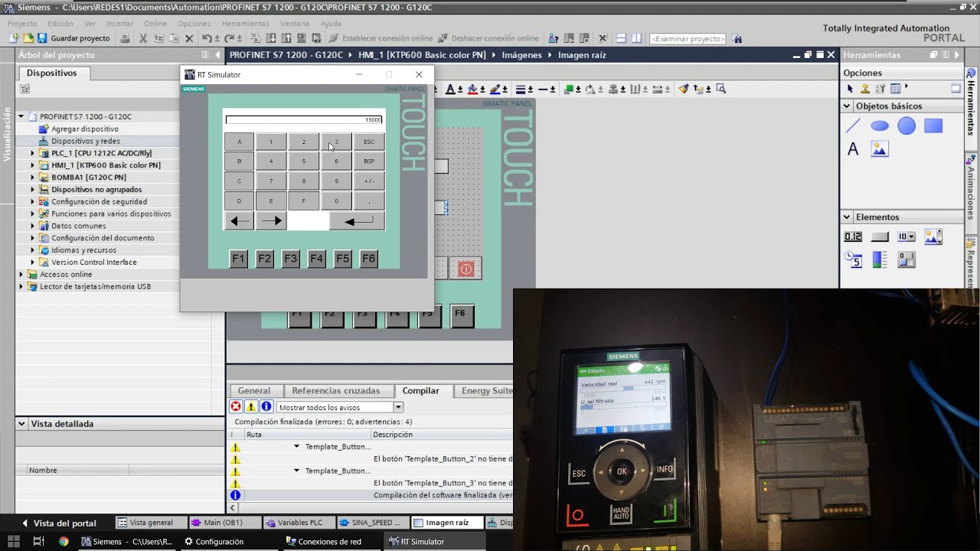Click the zoom selection magnifier icon
This screenshot has width=980, height=551.
click(x=720, y=89)
